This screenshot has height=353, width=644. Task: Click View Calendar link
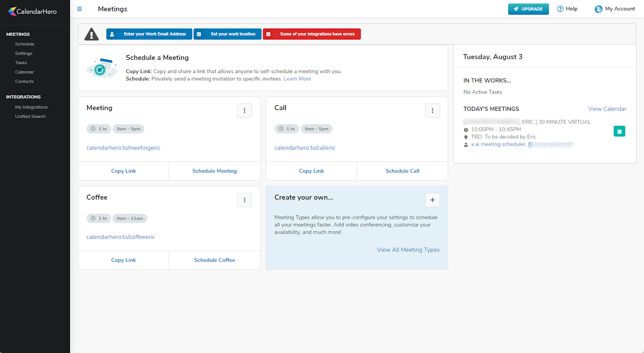(x=607, y=109)
